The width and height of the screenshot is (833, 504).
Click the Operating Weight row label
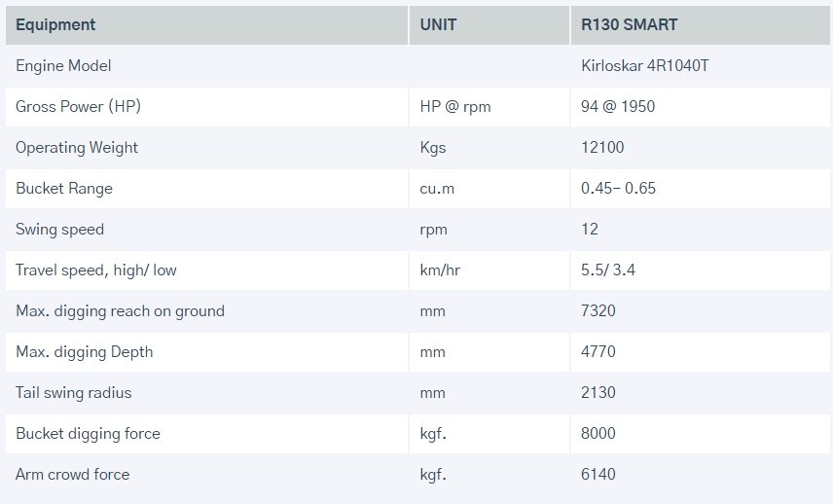[77, 148]
